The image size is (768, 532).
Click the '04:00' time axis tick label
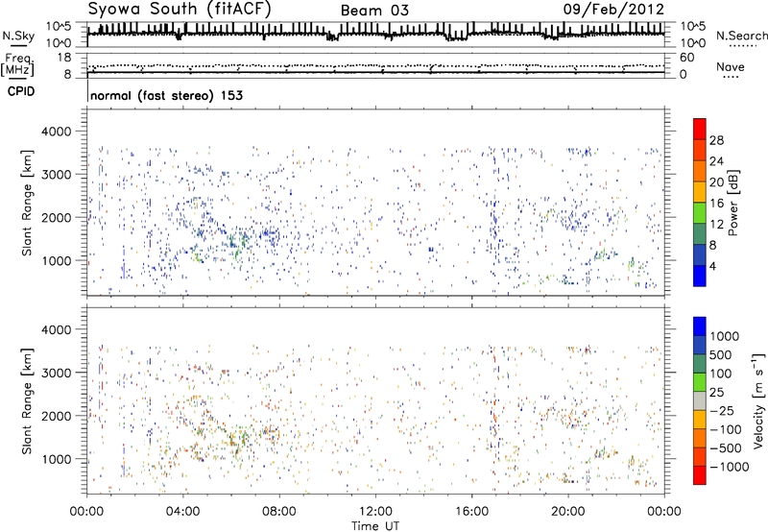[x=183, y=512]
